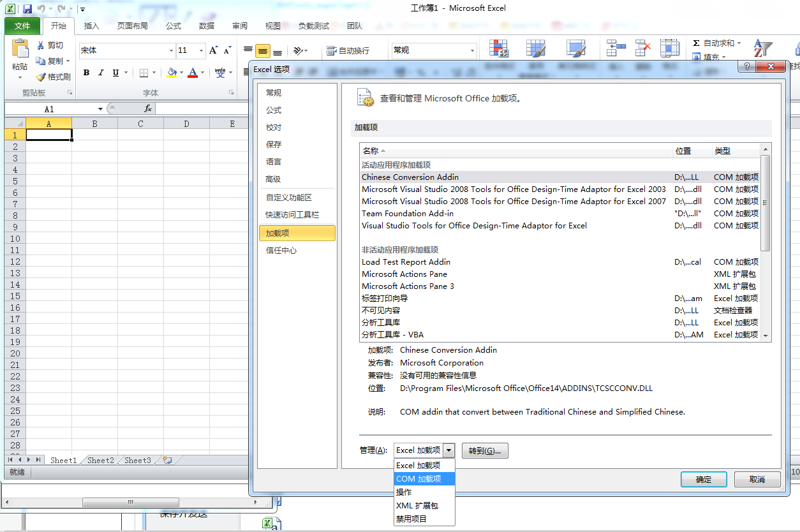Increase font size with large A icon
The height and width of the screenshot is (532, 800).
click(x=214, y=50)
